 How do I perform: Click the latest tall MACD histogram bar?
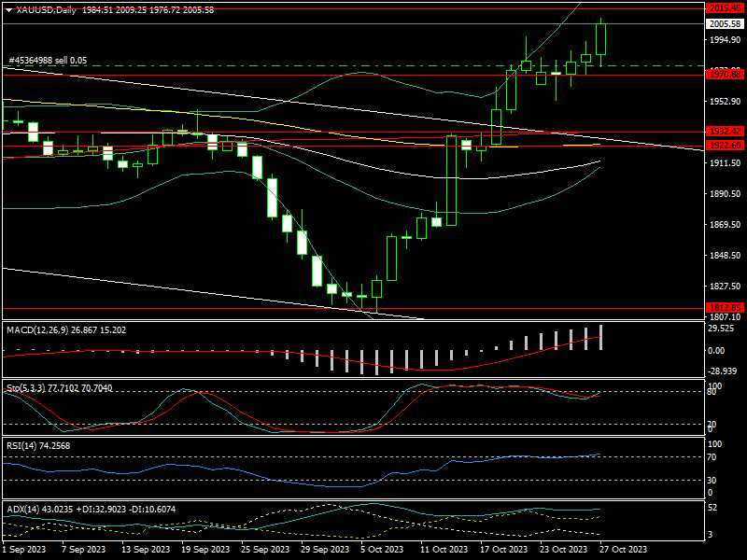601,337
